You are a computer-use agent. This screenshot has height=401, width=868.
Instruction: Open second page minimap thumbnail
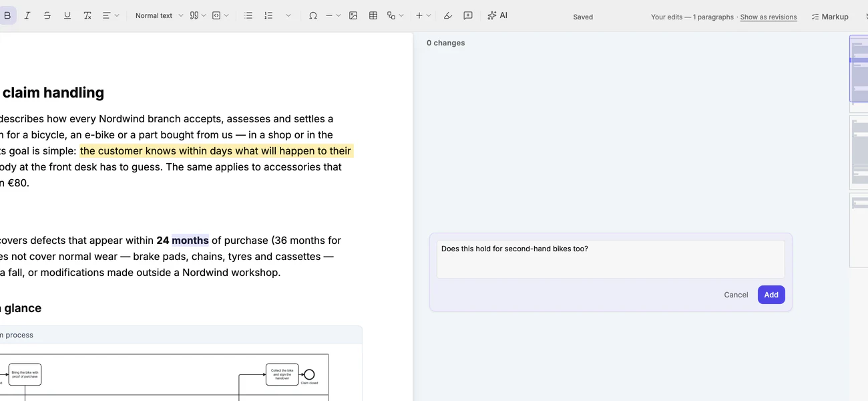click(859, 152)
